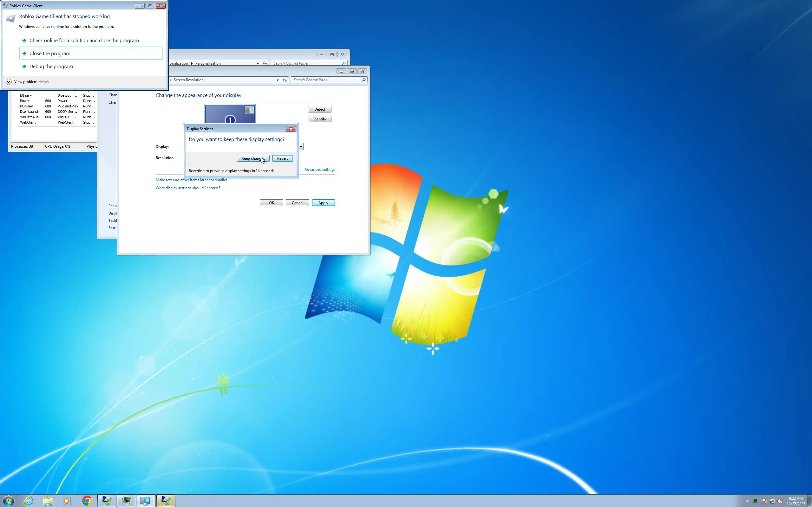Image resolution: width=812 pixels, height=507 pixels.
Task: Open Windows Media Player taskbar icon
Action: pyautogui.click(x=67, y=501)
